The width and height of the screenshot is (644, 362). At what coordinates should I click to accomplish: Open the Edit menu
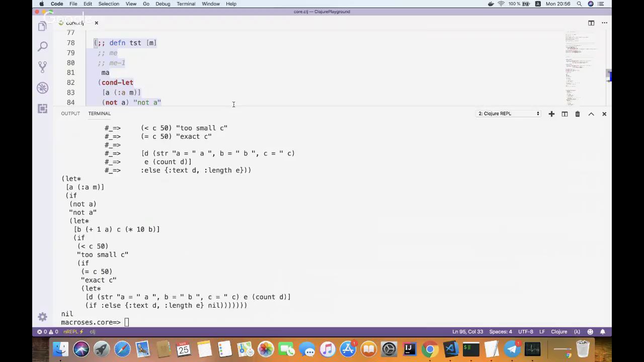(88, 4)
